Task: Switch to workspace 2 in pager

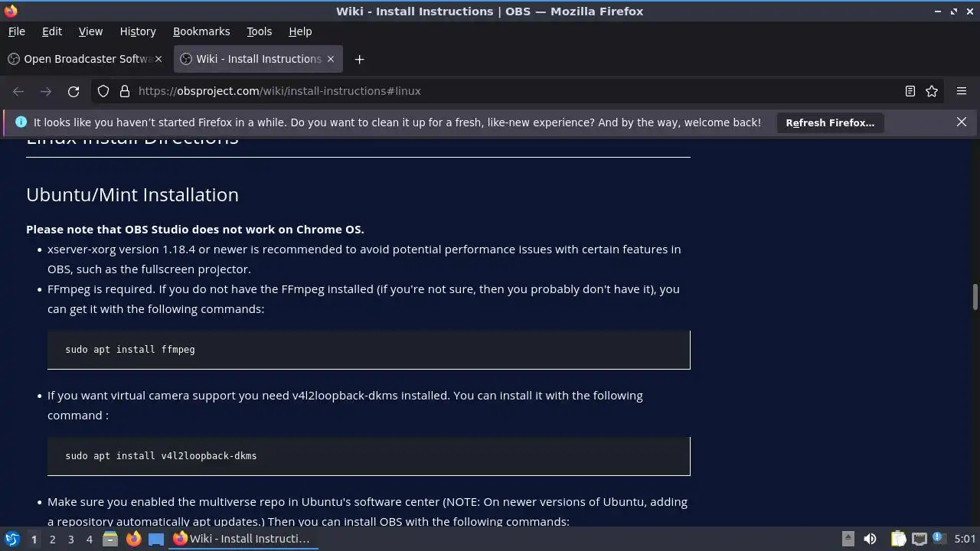Action: pos(52,539)
